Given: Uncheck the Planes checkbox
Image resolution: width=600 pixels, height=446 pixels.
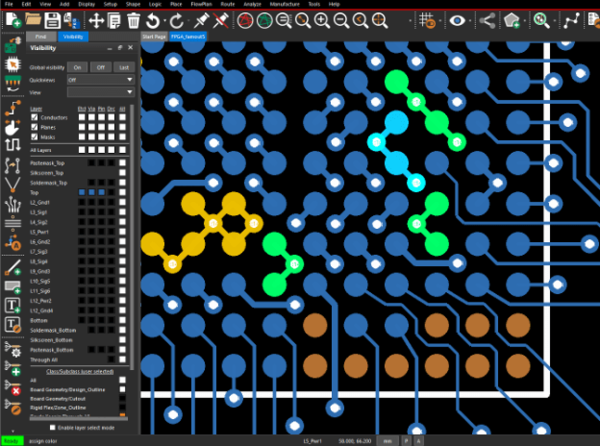Looking at the screenshot, I should (x=34, y=127).
